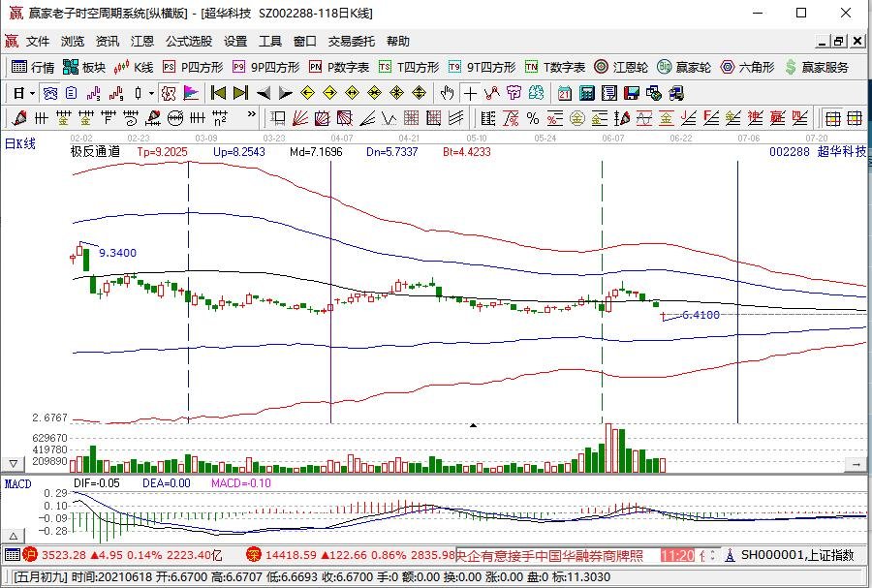Image resolution: width=872 pixels, height=588 pixels.
Task: Click the first window-grid layout icon
Action: point(833,117)
